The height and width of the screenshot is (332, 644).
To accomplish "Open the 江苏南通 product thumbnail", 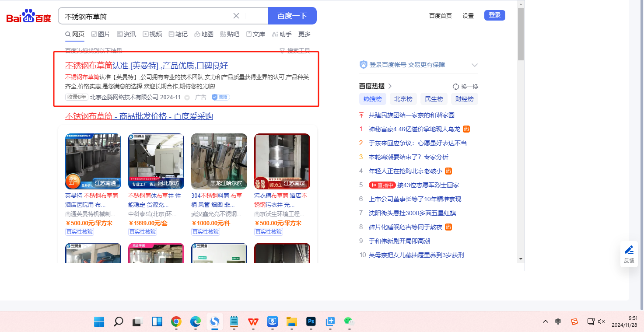I will [93, 161].
